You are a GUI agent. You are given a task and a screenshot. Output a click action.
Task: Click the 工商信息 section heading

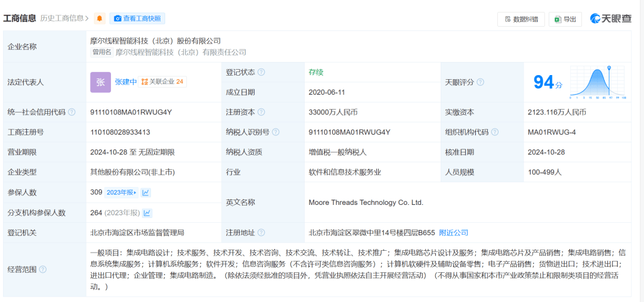point(20,18)
